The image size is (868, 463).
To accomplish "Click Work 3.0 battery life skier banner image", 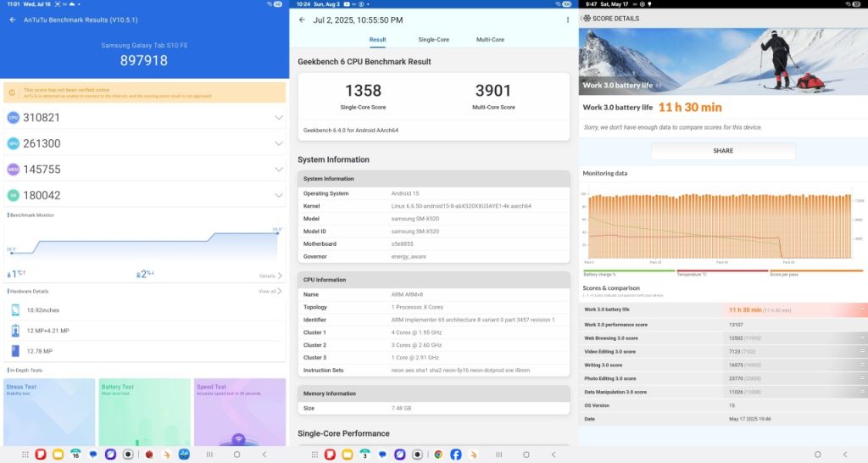I will [x=723, y=60].
